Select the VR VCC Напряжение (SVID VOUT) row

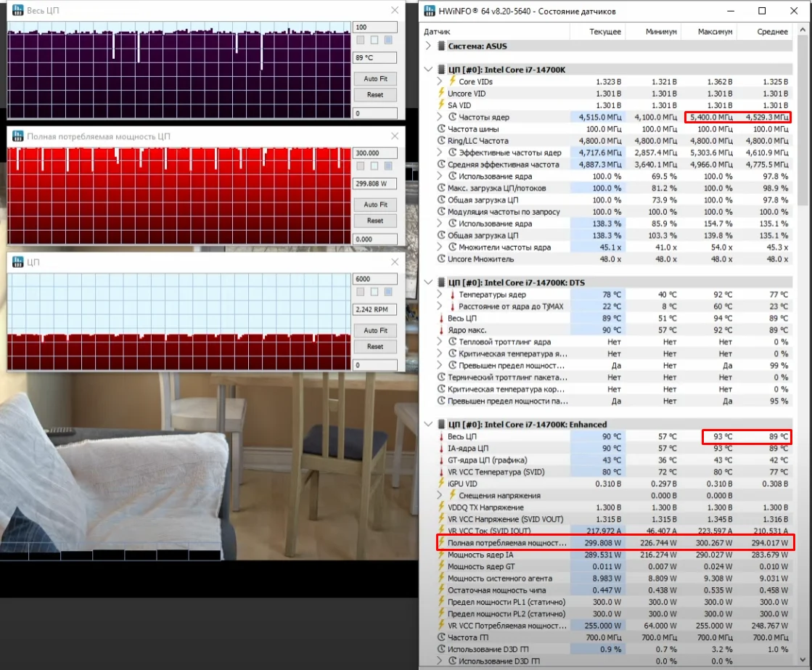(615, 519)
